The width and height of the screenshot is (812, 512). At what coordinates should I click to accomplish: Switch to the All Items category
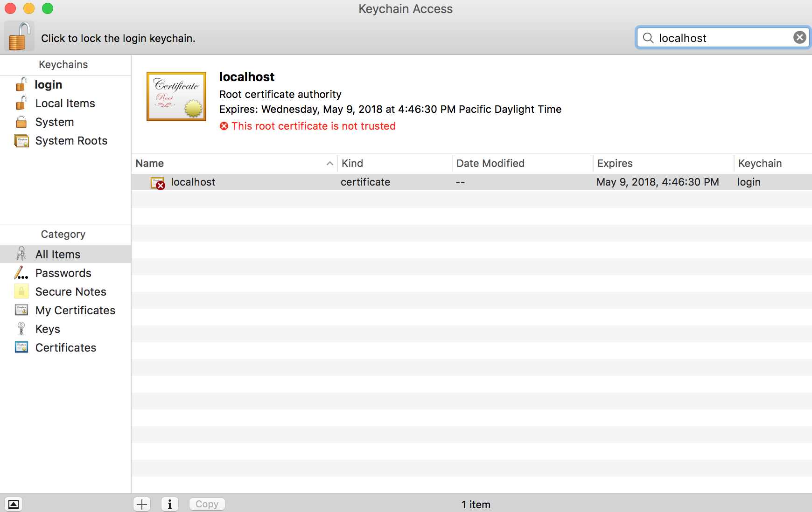(x=57, y=254)
